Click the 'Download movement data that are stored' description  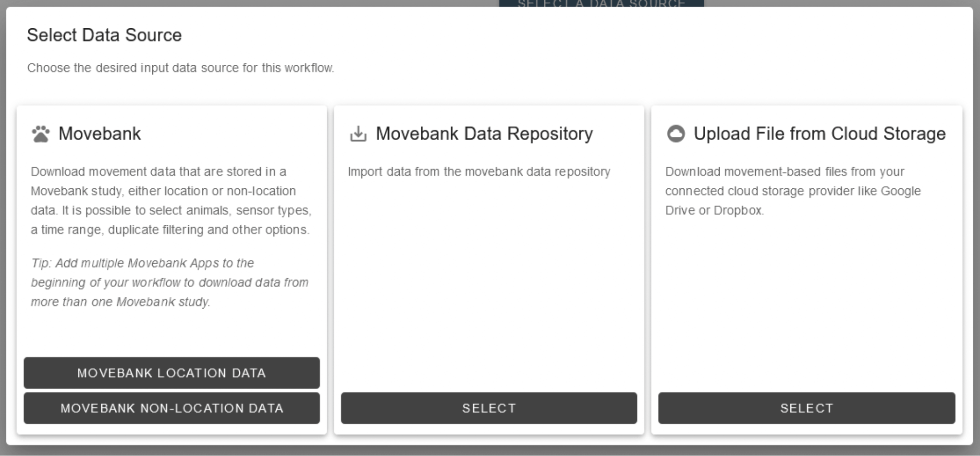point(171,201)
